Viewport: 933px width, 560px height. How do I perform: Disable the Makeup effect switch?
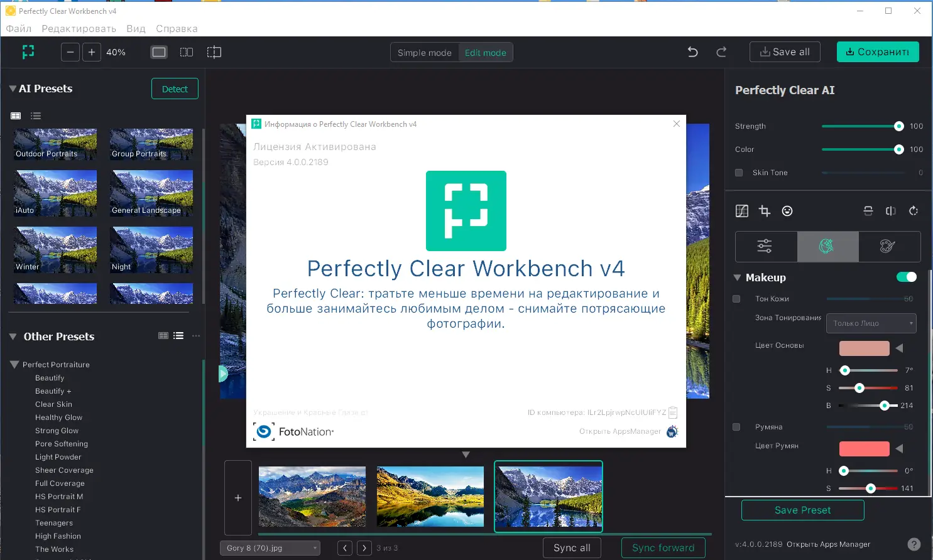pyautogui.click(x=907, y=277)
